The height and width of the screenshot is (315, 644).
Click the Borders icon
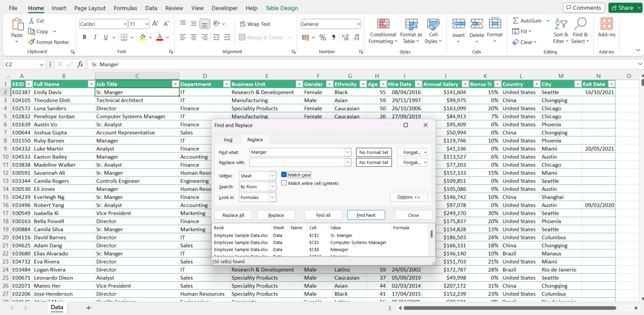[124, 37]
